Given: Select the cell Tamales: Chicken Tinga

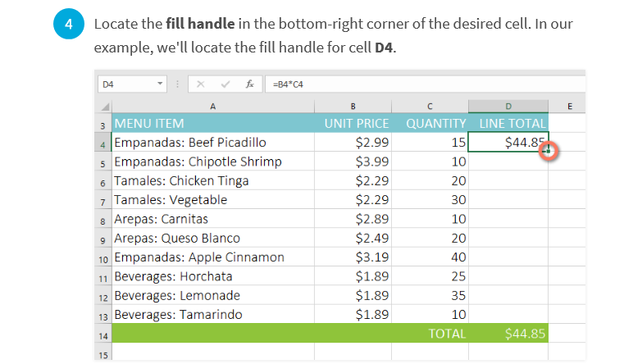Looking at the screenshot, I should tap(213, 180).
